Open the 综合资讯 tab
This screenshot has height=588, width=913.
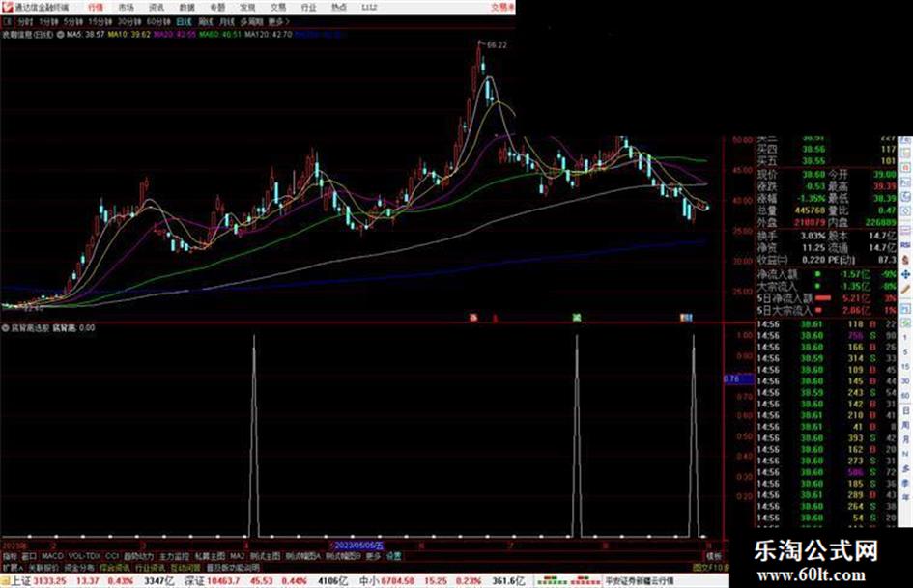coord(115,567)
